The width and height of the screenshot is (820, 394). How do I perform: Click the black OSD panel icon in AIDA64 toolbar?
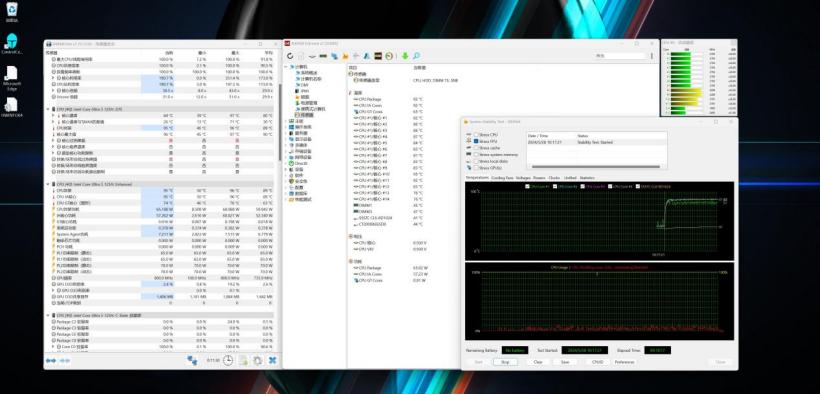pyautogui.click(x=378, y=56)
